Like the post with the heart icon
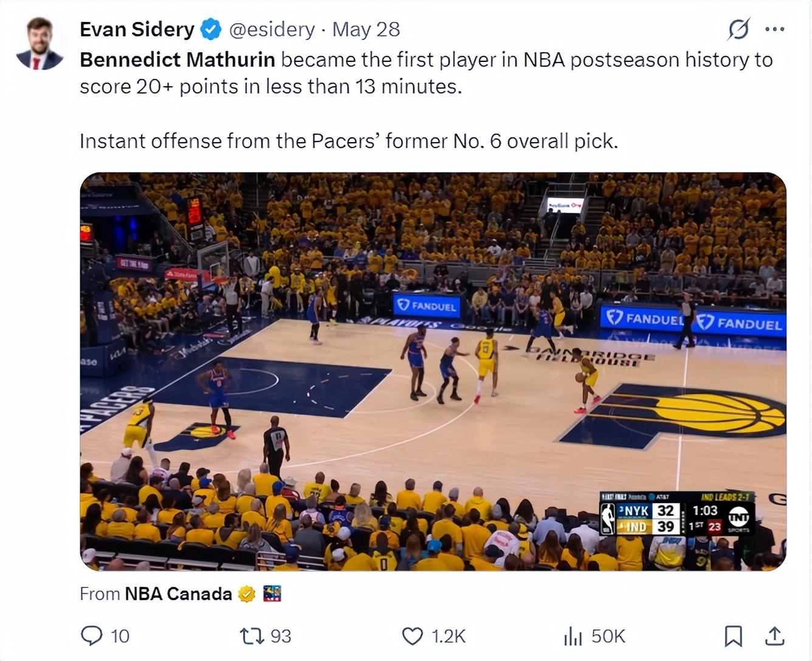This screenshot has width=812, height=661. click(x=413, y=635)
